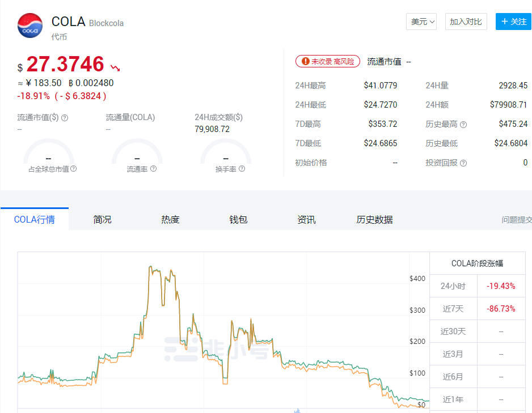Click the 历史最低 value $24.6804
The height and width of the screenshot is (413, 532).
point(510,143)
